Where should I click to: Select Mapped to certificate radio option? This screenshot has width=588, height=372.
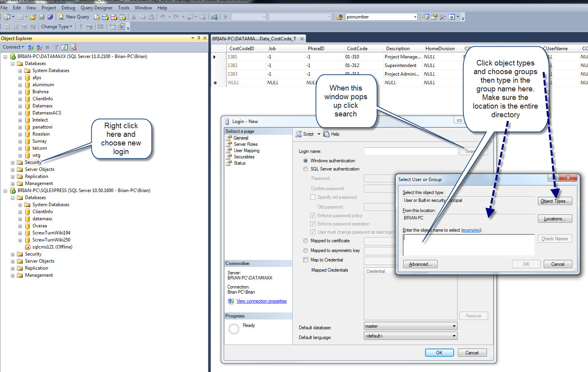(306, 241)
